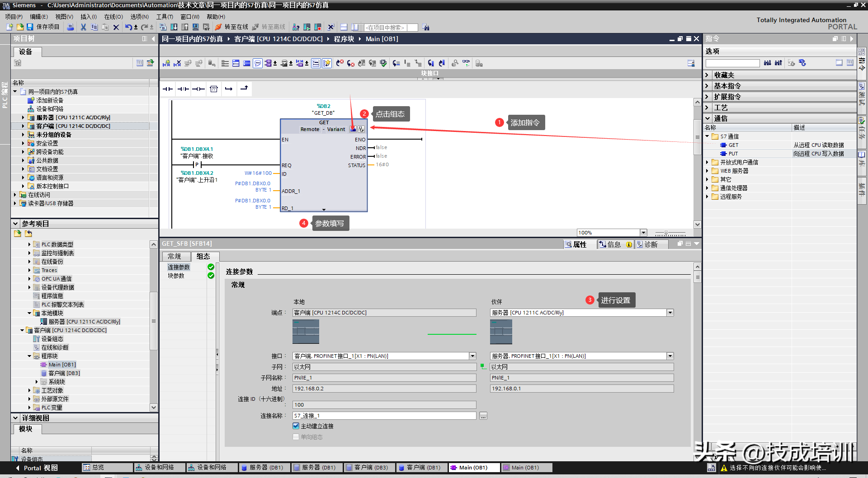
Task: Click the compile icon in main toolbar
Action: click(x=163, y=27)
